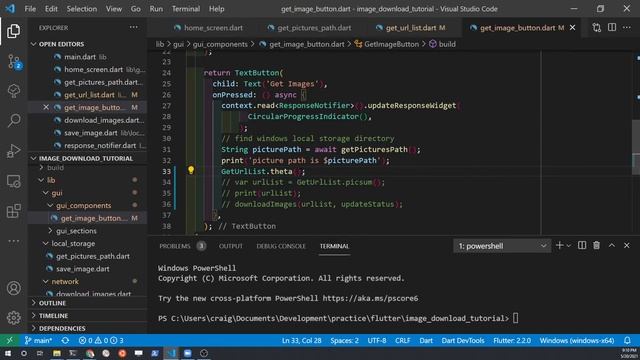Viewport: 640px width, 360px height.
Task: Open the powershell terminal selector dropdown
Action: point(502,246)
